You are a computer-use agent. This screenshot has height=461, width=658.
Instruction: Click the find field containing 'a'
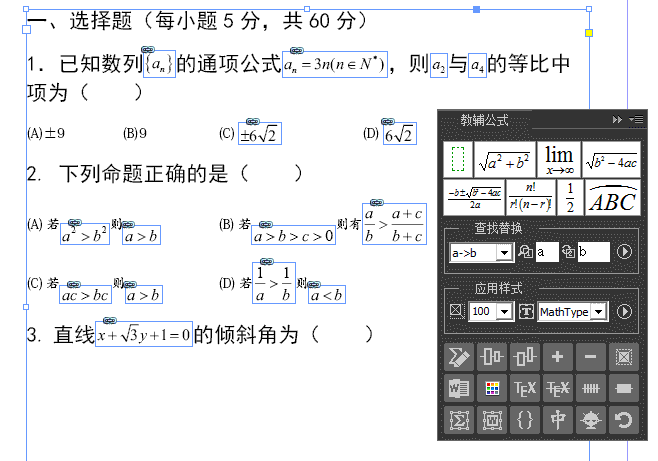[x=546, y=252]
